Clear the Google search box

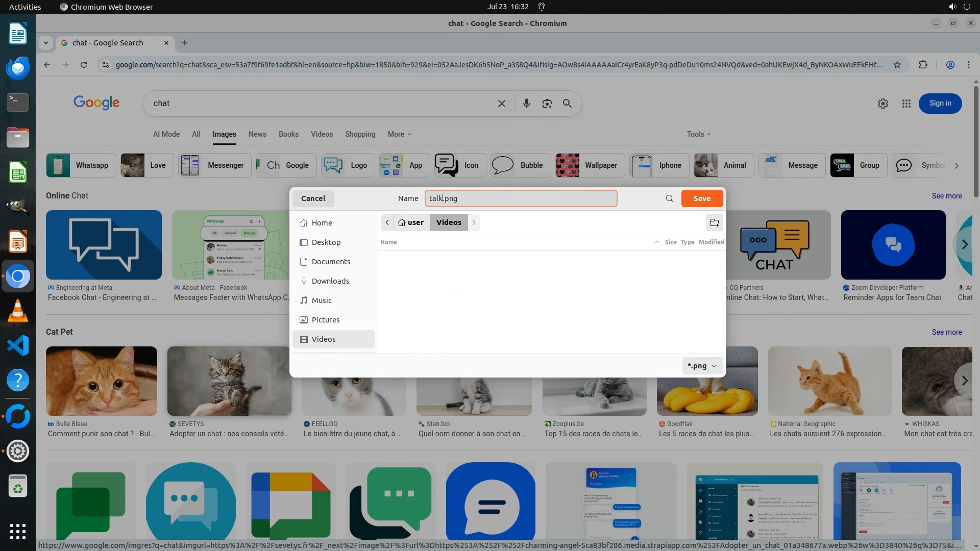tap(501, 104)
